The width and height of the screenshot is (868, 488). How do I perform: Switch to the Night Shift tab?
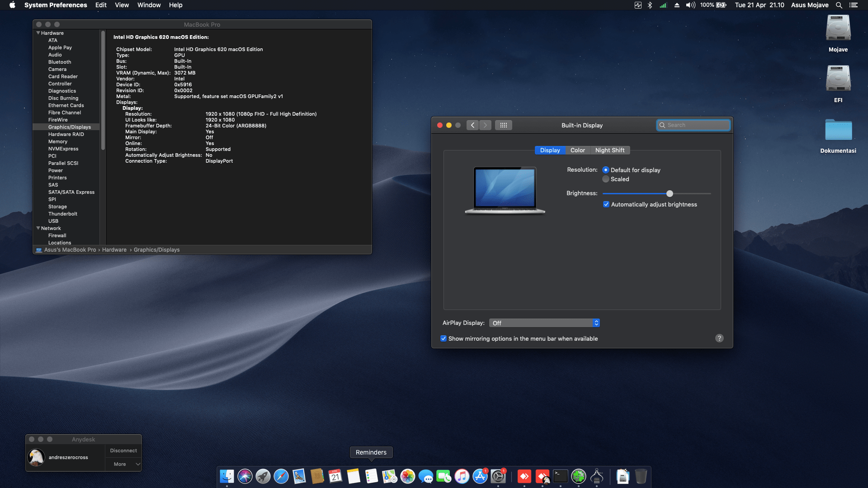pyautogui.click(x=609, y=150)
